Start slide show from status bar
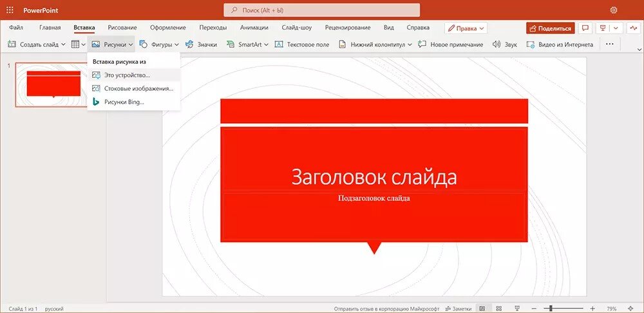Viewport: 644px width, 313px height. point(518,308)
